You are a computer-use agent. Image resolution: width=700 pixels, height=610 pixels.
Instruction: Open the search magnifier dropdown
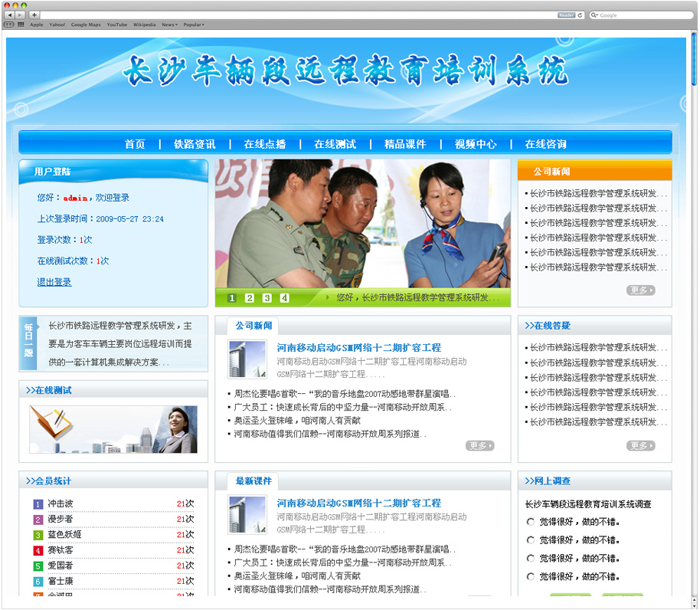coord(594,15)
